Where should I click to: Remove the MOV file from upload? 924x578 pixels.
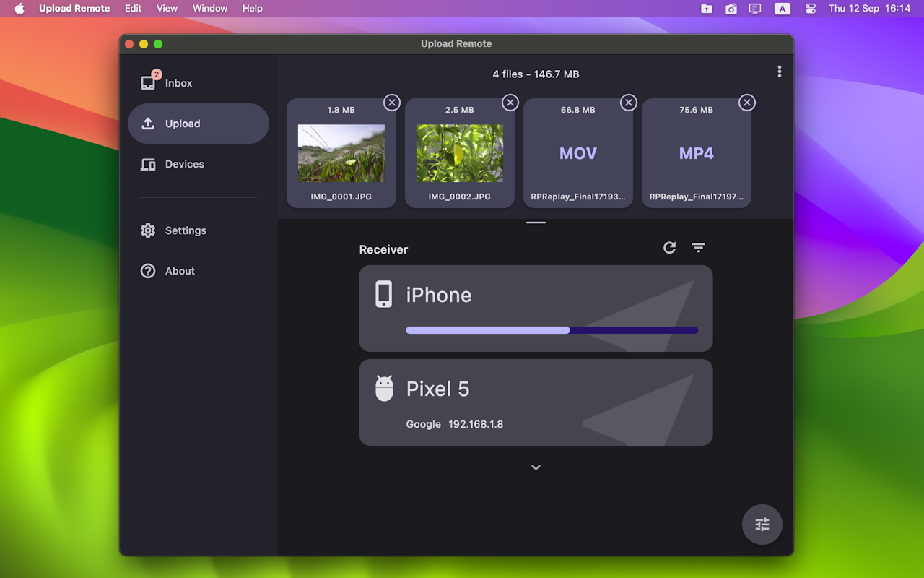pos(628,103)
